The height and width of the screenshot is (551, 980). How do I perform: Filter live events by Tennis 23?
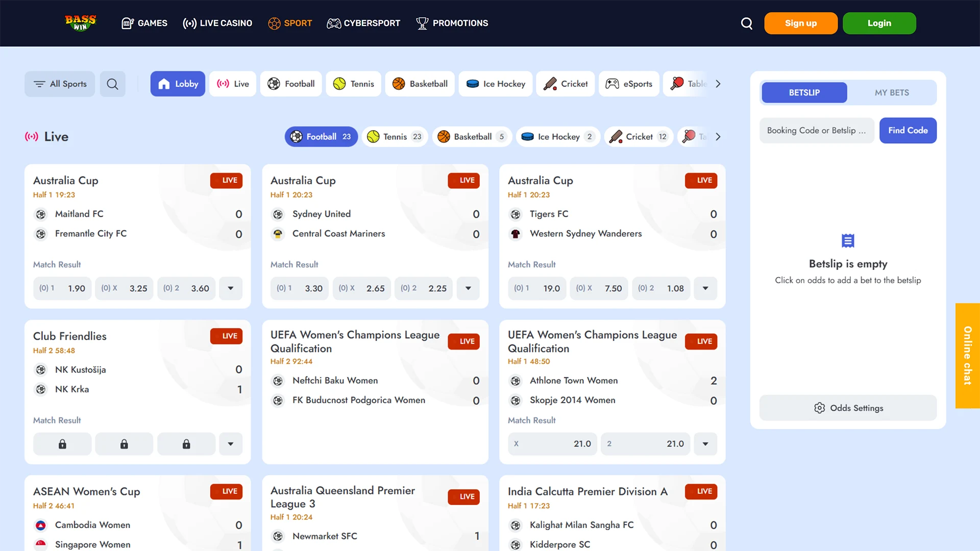tap(395, 137)
